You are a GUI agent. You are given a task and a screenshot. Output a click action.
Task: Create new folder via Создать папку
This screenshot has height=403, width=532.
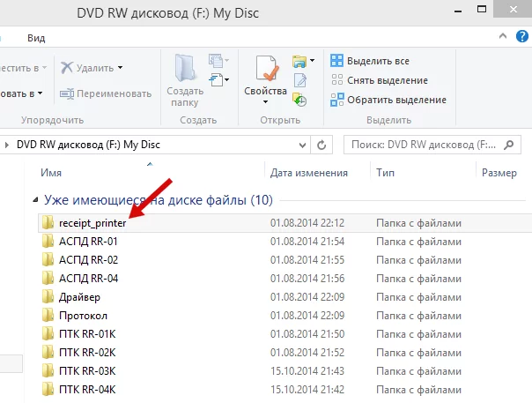tap(185, 80)
